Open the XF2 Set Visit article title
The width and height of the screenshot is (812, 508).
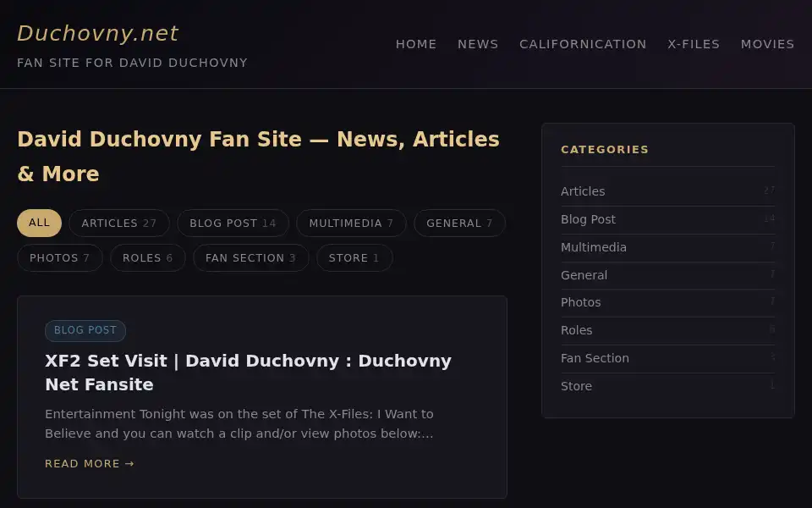click(248, 373)
